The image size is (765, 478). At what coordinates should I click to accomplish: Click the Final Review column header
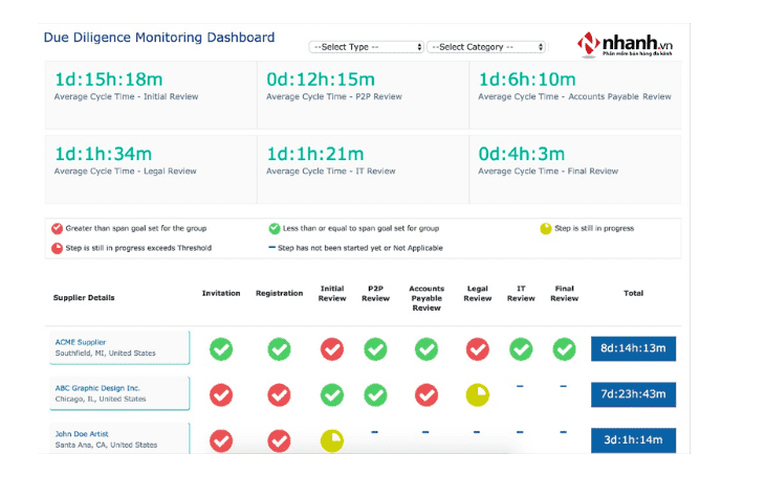click(x=564, y=293)
